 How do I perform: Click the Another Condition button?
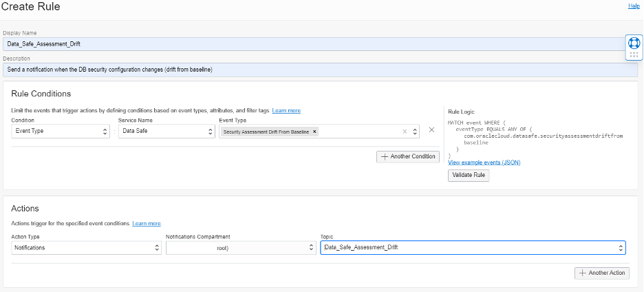(x=407, y=156)
